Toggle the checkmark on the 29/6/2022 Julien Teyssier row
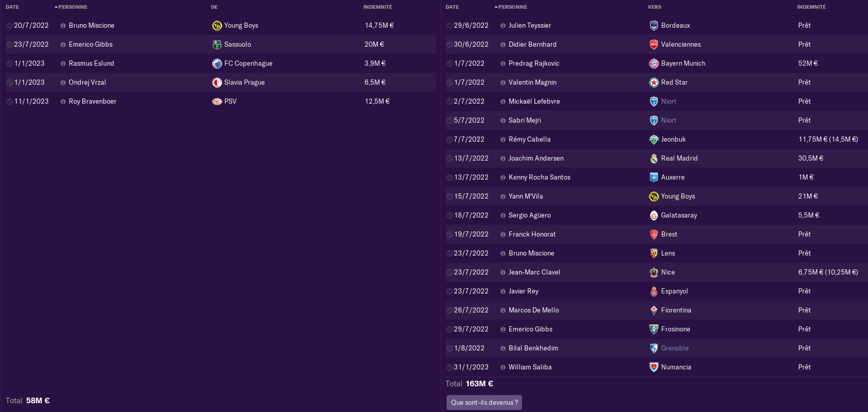The height and width of the screenshot is (412, 868). tap(450, 26)
